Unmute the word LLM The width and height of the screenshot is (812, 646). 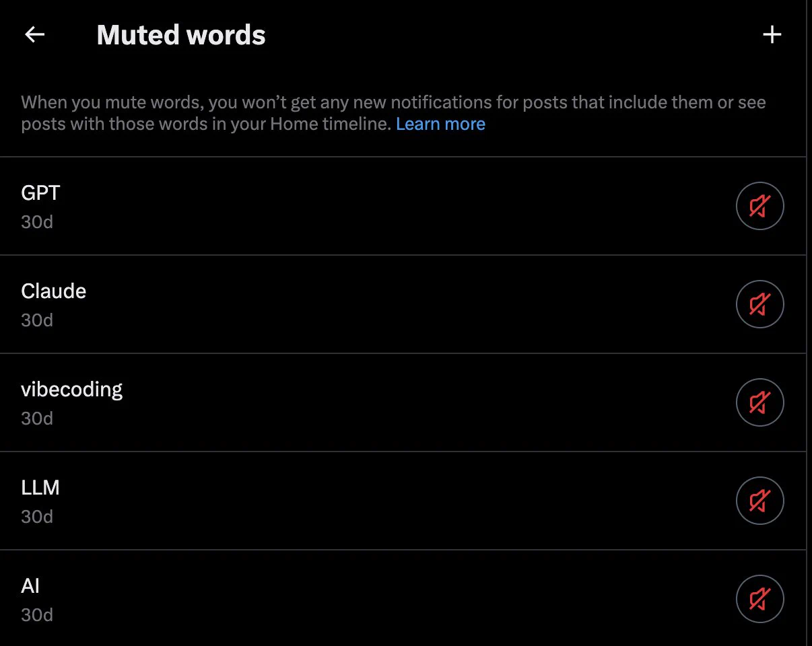point(760,501)
